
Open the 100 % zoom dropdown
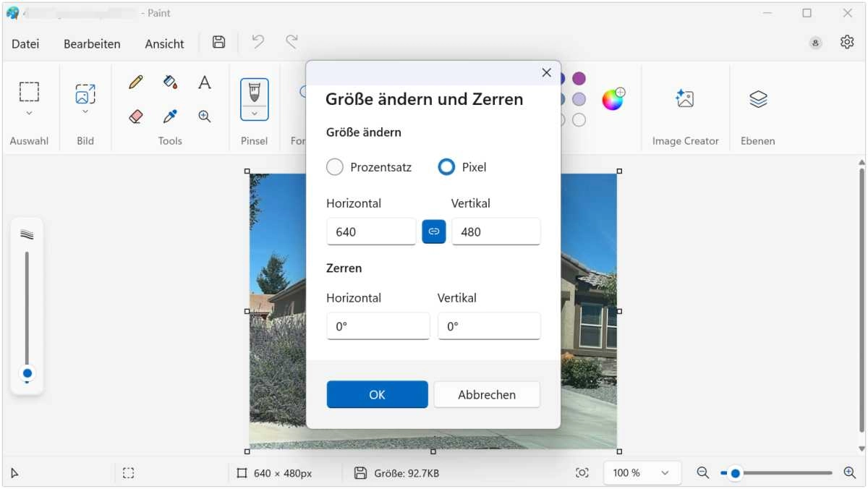point(642,473)
